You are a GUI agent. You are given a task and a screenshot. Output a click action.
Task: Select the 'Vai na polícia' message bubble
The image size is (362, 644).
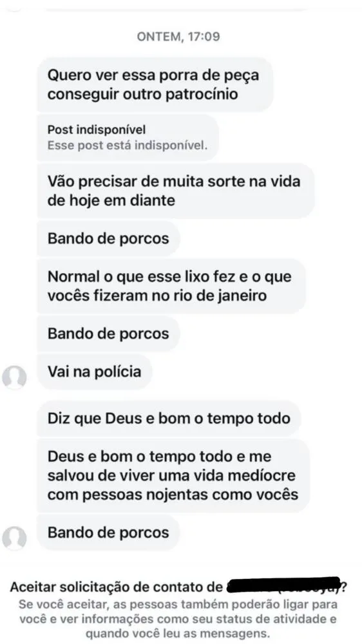point(95,372)
